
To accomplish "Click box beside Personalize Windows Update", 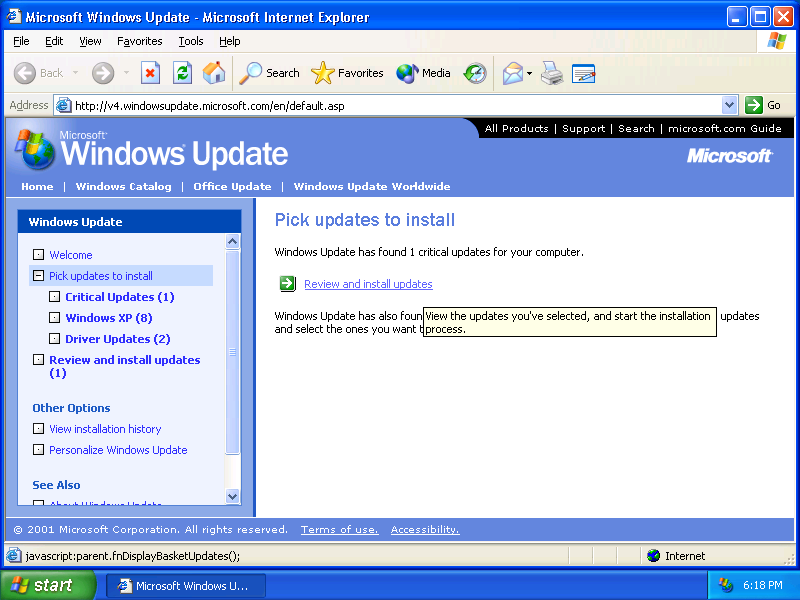I will pos(38,449).
